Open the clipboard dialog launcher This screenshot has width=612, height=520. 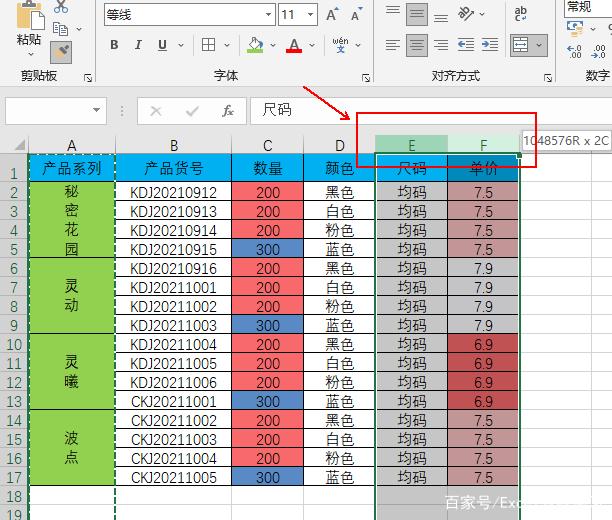(x=88, y=78)
